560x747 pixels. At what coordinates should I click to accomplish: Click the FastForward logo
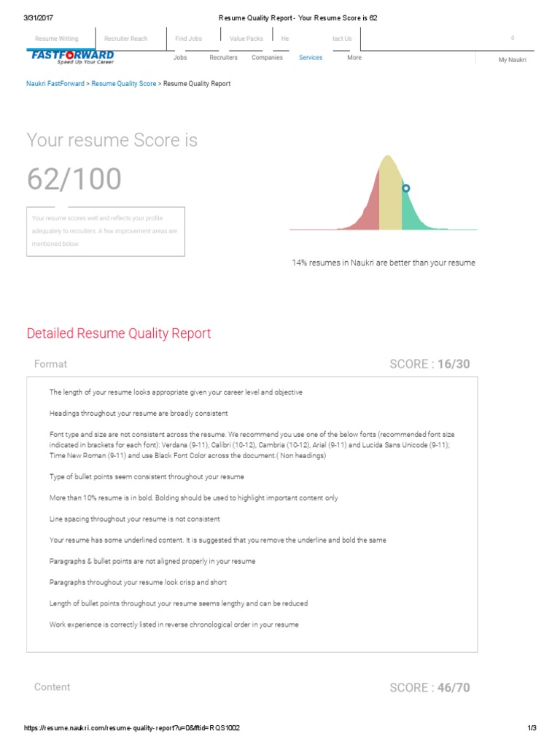coord(71,57)
